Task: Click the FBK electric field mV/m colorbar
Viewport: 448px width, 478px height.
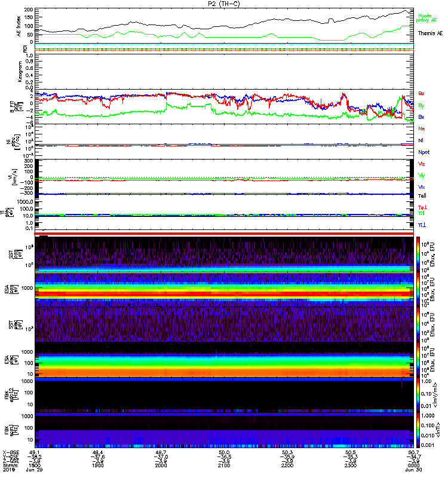Action: pos(418,395)
